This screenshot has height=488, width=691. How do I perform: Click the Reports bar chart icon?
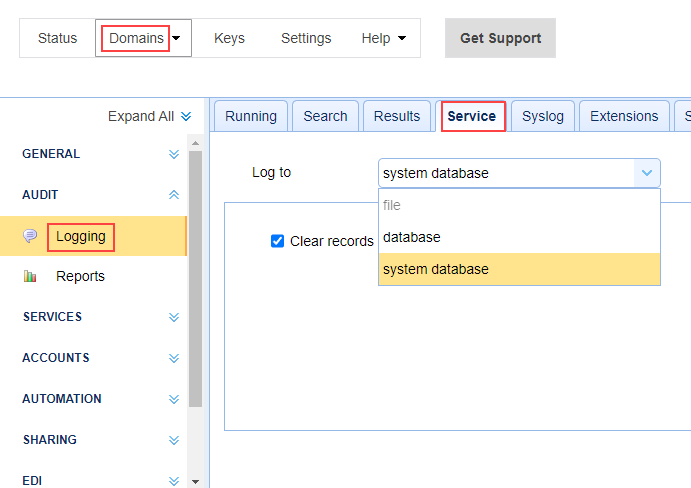click(x=31, y=277)
